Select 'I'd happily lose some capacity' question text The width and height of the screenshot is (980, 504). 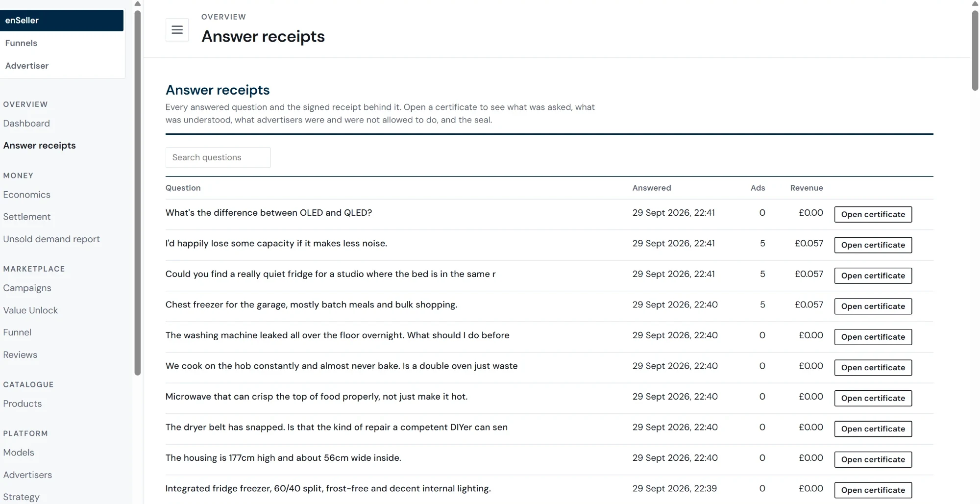(x=276, y=243)
